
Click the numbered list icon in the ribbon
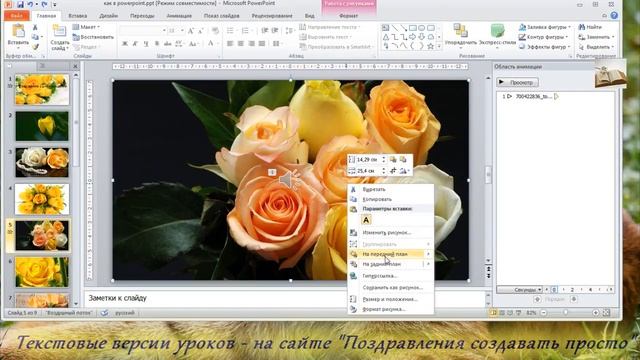click(246, 31)
